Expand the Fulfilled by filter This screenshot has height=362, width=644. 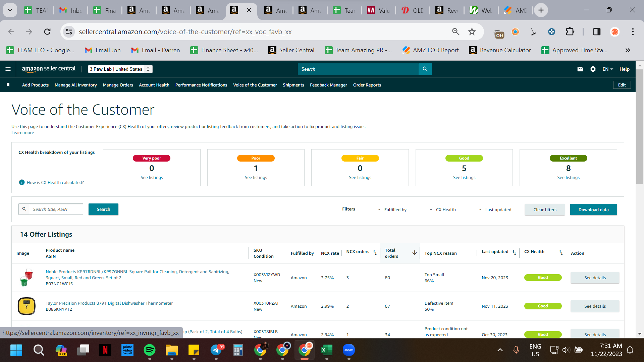(392, 209)
